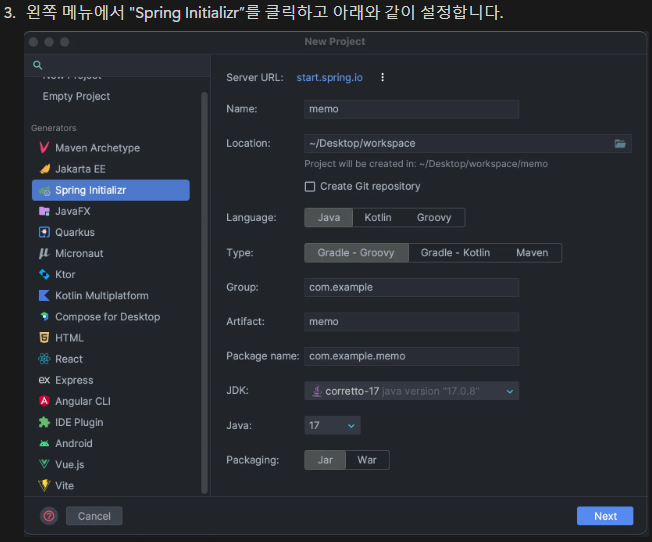Choose Maven build type

532,253
